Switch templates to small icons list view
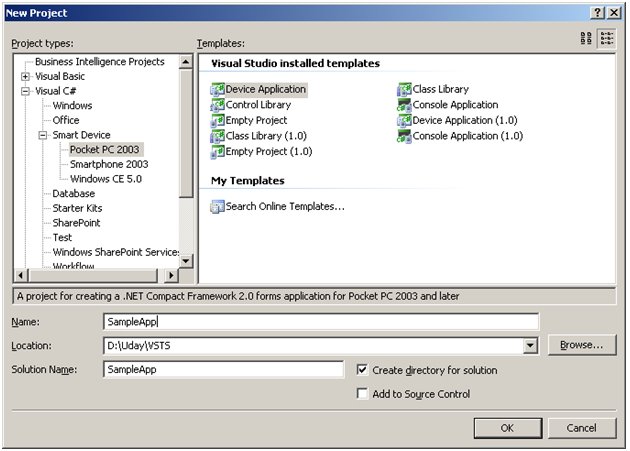The width and height of the screenshot is (630, 451). (607, 39)
